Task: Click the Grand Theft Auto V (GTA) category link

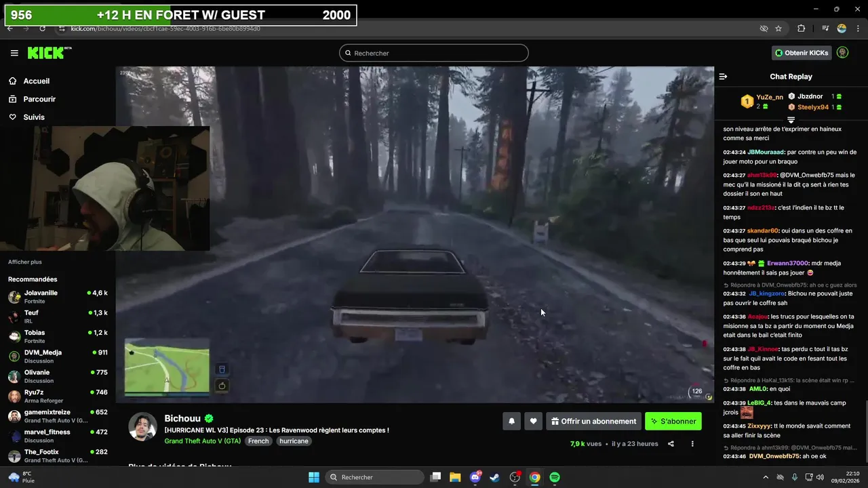Action: click(203, 441)
